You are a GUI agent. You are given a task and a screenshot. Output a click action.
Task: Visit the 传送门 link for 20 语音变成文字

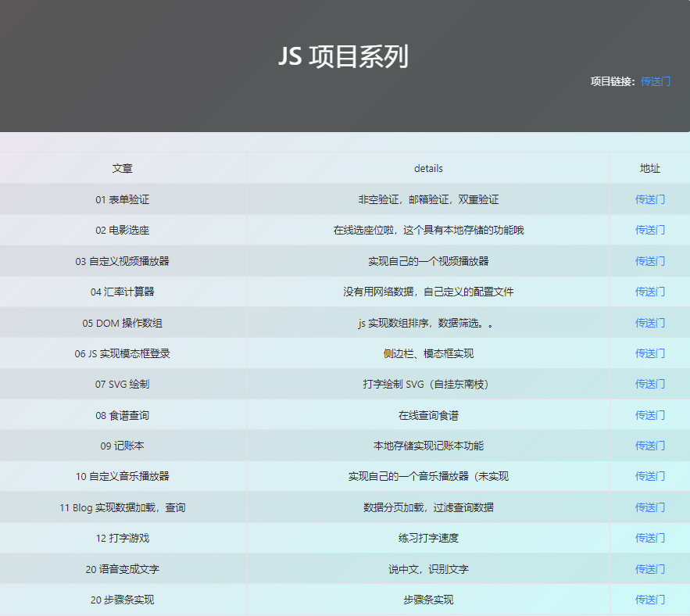coord(649,569)
